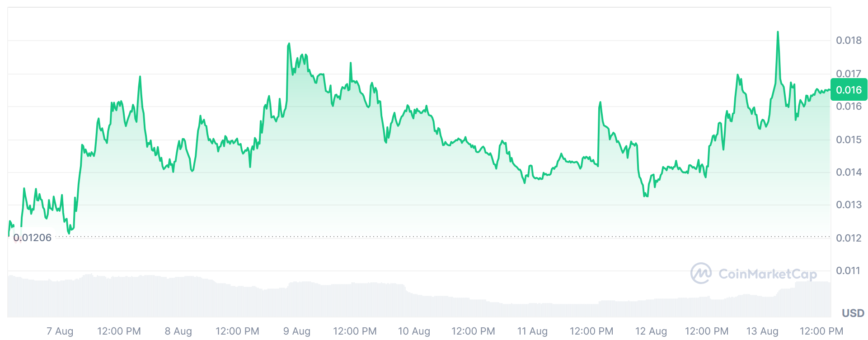The height and width of the screenshot is (340, 868).
Task: Select the 10 Aug date label
Action: 414,331
